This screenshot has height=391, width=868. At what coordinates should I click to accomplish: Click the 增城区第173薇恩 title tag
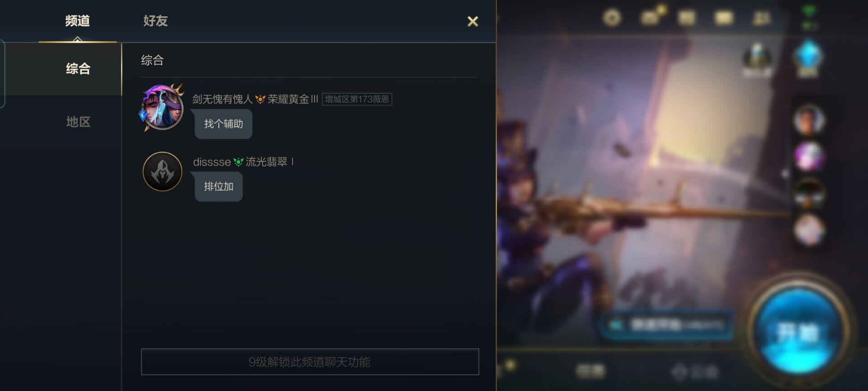pyautogui.click(x=357, y=99)
